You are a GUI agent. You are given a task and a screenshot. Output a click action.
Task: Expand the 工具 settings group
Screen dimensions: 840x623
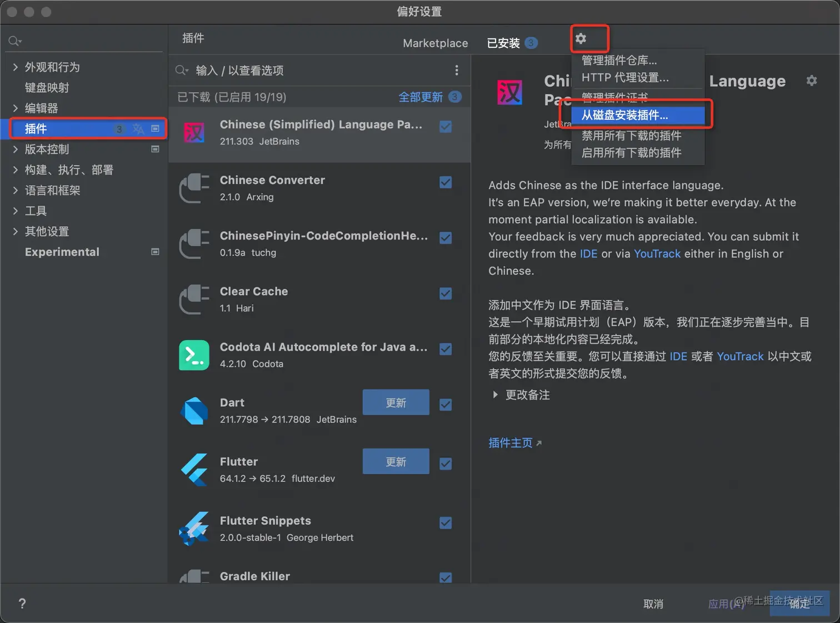coord(16,211)
